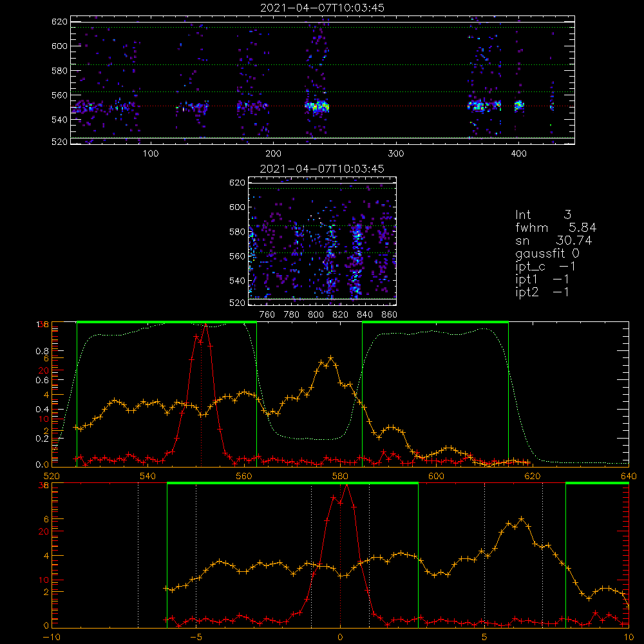644x644 pixels.
Task: Click the white 0.6 y-axis label
Action: coord(43,381)
